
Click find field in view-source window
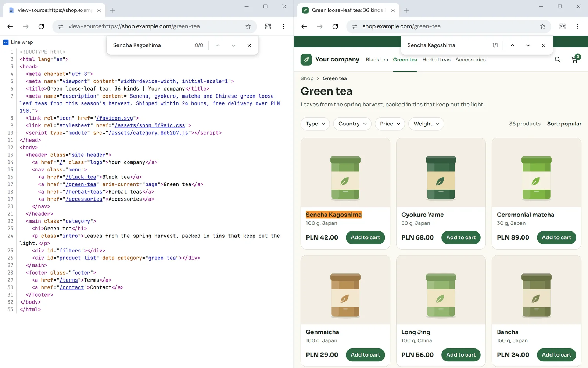coord(151,45)
